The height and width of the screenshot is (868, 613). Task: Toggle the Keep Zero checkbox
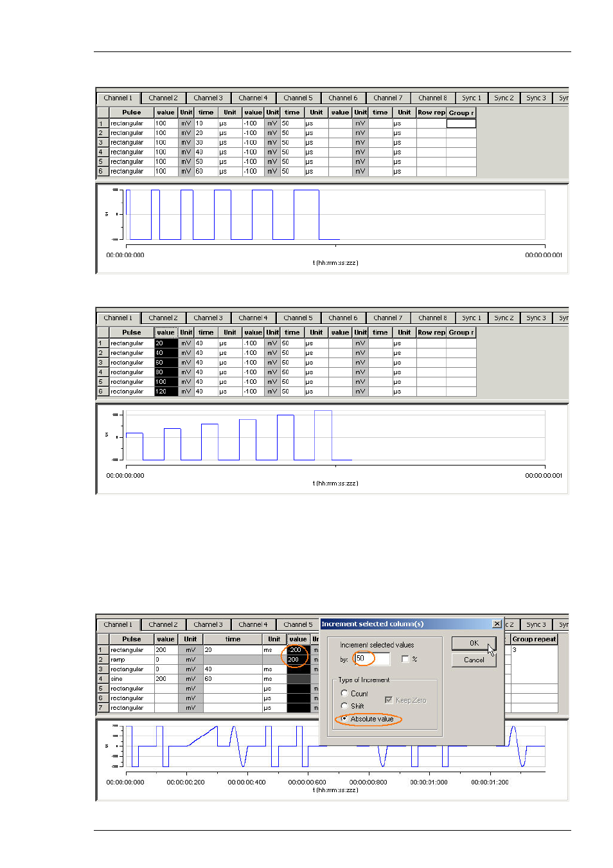point(389,700)
